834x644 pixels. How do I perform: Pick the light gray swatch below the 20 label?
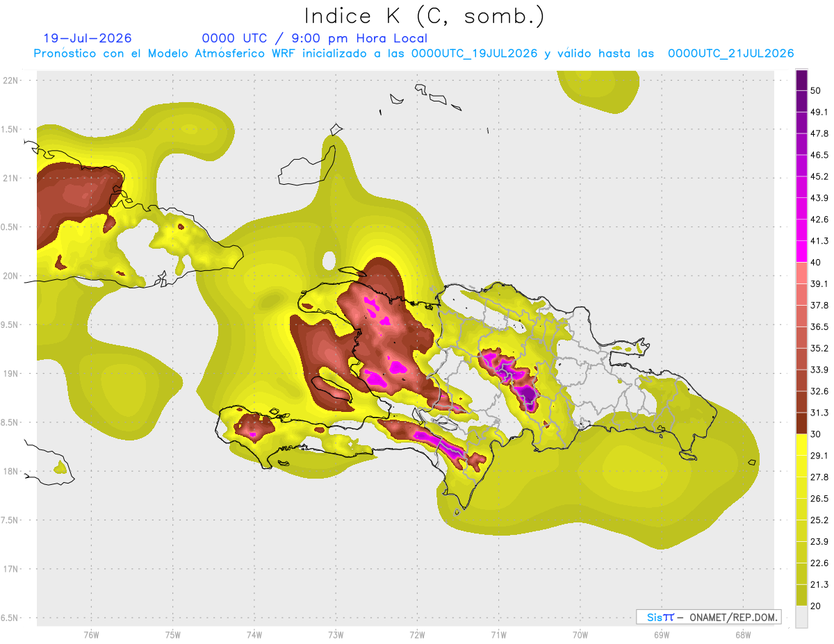coord(801,617)
